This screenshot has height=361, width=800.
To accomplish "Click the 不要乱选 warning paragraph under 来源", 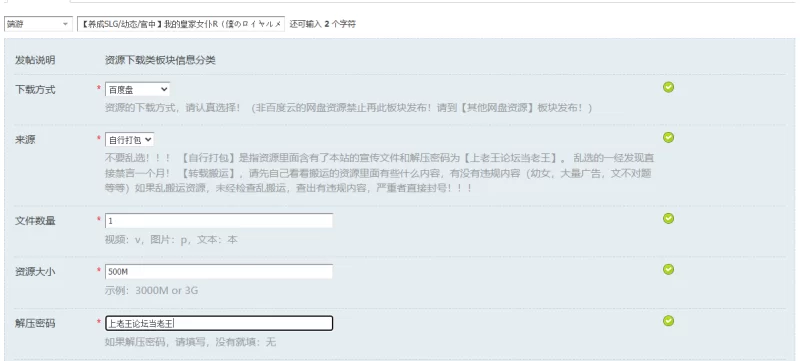I will coord(380,172).
